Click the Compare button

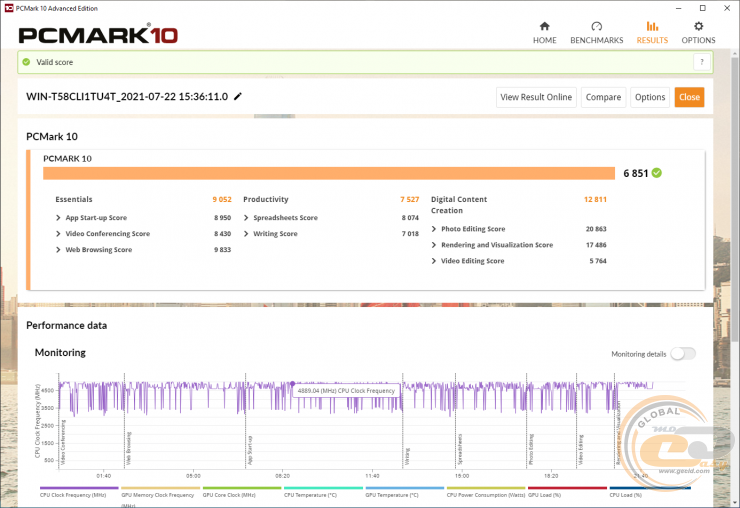(603, 97)
